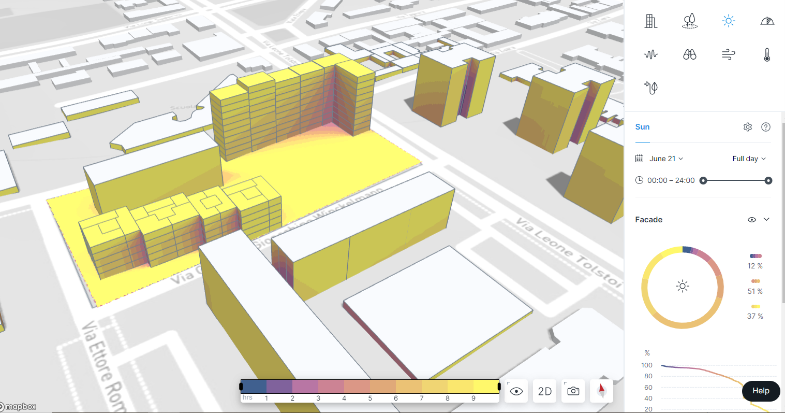
Task: Open the daylight gauge analysis icon
Action: coord(767,21)
